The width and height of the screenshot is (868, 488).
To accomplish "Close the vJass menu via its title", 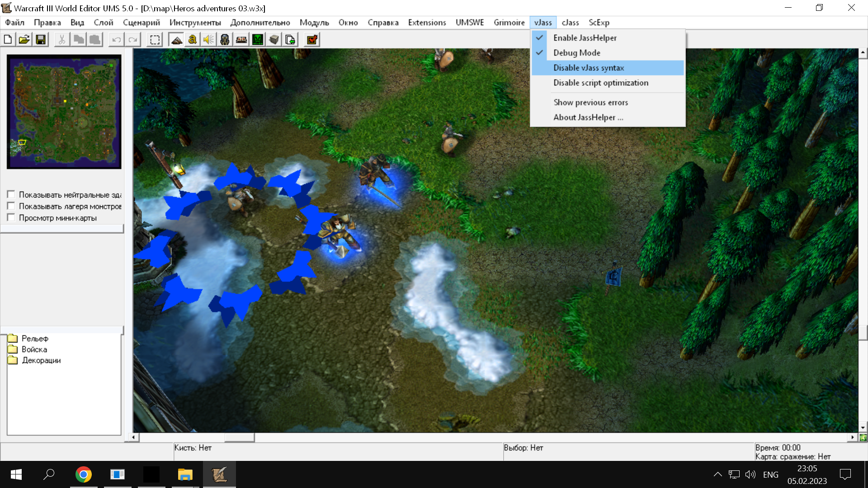I will point(543,23).
